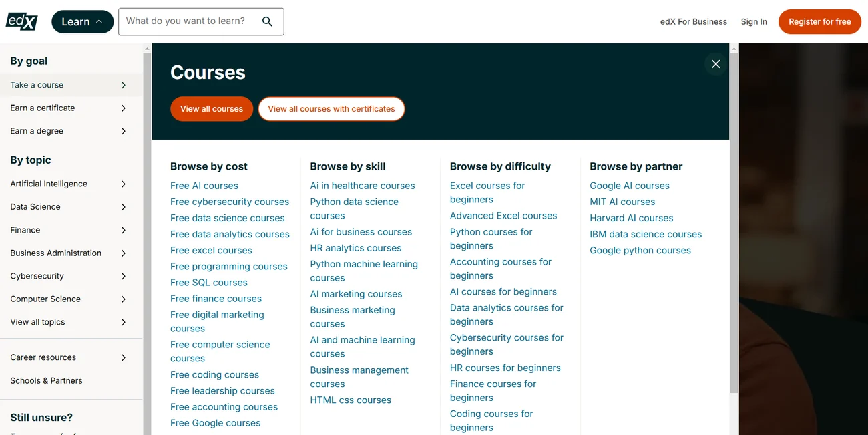Go to Harvard AI courses link

tap(631, 218)
